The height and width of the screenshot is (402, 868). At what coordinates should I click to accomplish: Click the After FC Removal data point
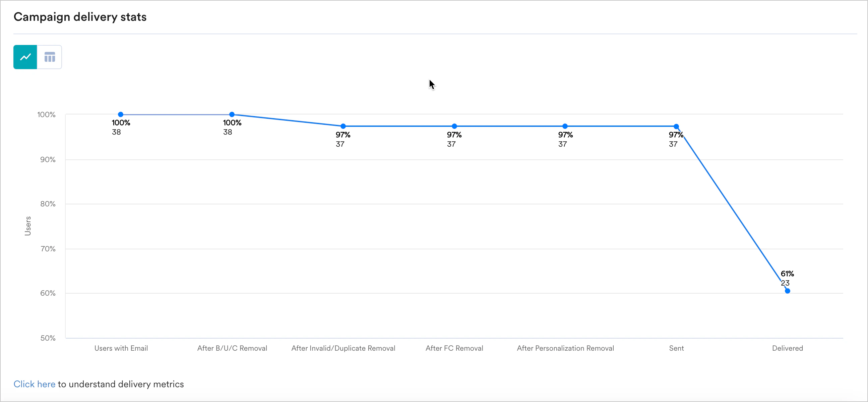point(454,126)
